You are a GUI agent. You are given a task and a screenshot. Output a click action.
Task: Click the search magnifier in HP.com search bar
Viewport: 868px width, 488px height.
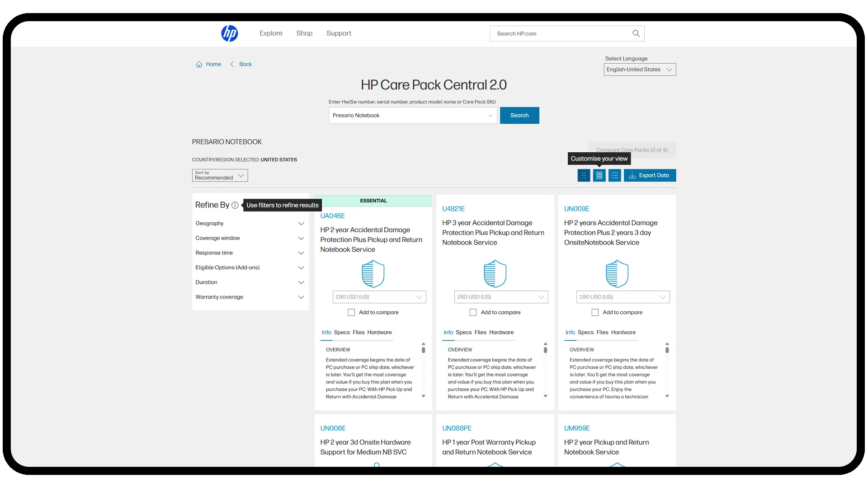[636, 33]
